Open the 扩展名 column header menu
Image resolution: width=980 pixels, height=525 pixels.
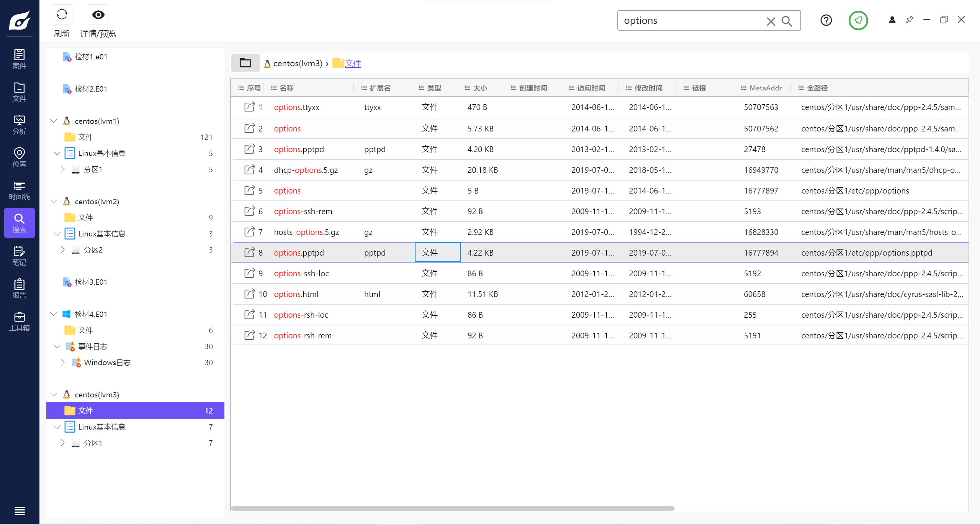click(x=364, y=88)
